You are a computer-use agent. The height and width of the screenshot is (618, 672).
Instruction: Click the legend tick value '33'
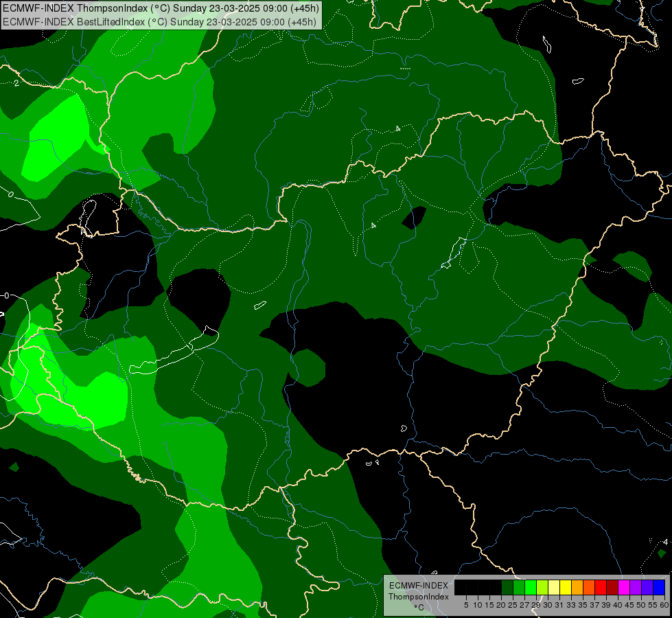pyautogui.click(x=571, y=605)
